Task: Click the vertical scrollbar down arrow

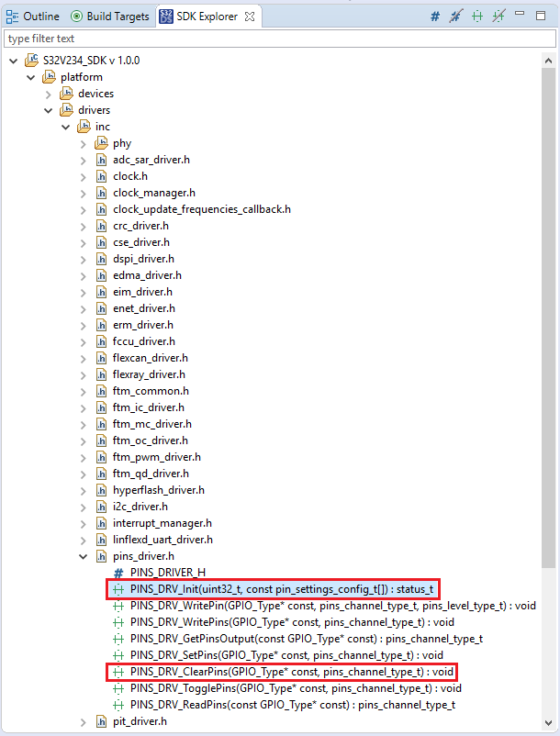Action: [548, 723]
